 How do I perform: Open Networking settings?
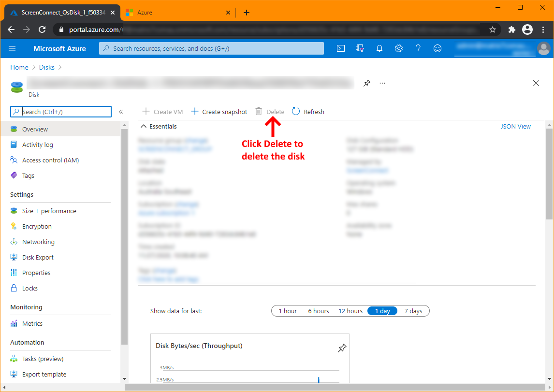(x=60, y=242)
